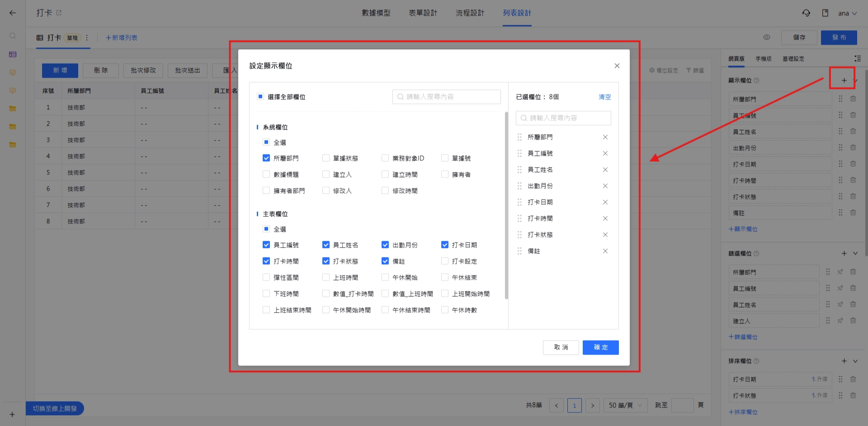The width and height of the screenshot is (868, 426).
Task: Switch to 表單設計 tab
Action: 423,13
